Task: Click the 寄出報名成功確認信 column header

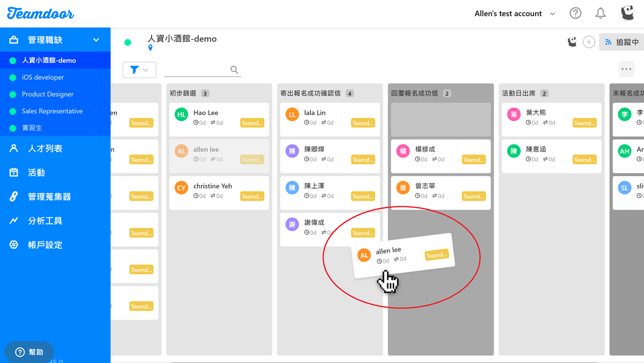Action: [x=310, y=93]
